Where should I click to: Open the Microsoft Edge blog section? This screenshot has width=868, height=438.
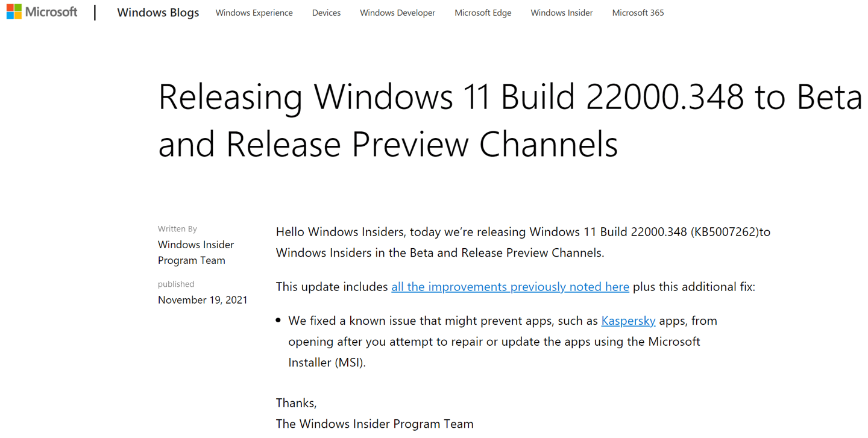(x=483, y=12)
